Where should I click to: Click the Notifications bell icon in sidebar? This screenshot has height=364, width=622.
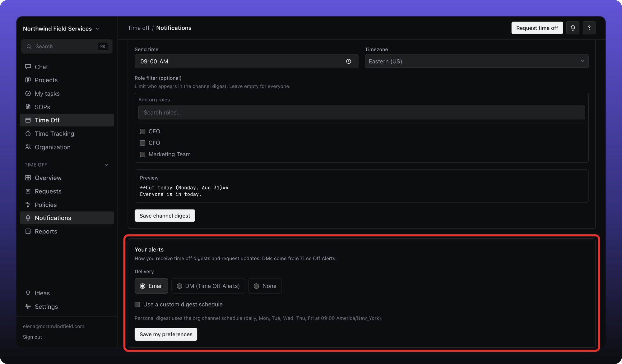(x=28, y=218)
